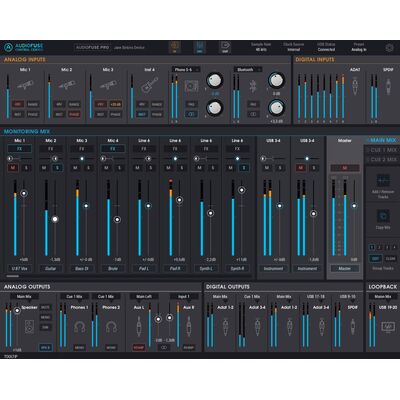Click the Aux L jack icon

[x=139, y=326]
